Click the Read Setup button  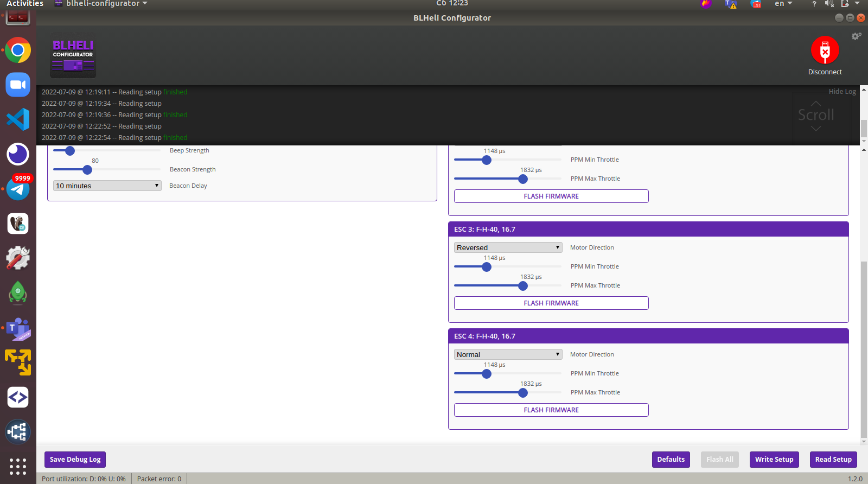[833, 460]
